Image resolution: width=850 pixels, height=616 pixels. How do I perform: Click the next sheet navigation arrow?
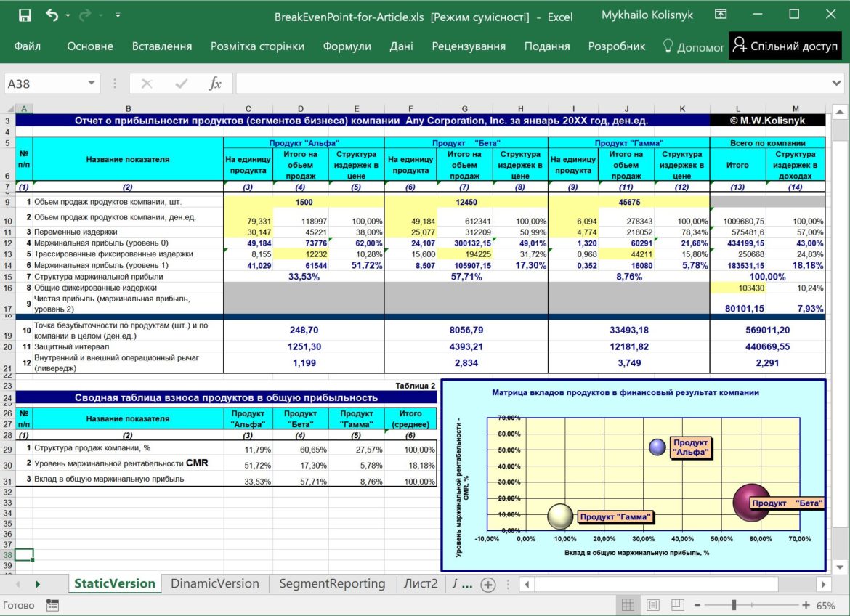click(x=37, y=585)
